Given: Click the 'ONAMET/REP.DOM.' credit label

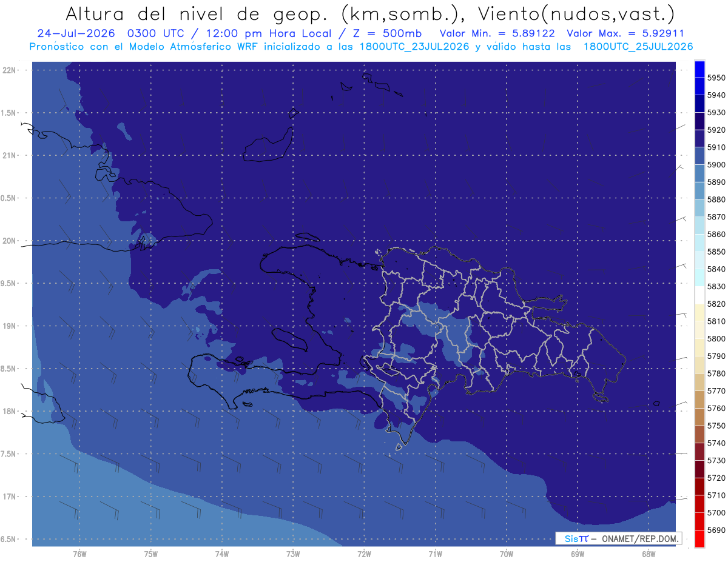Looking at the screenshot, I should (639, 538).
